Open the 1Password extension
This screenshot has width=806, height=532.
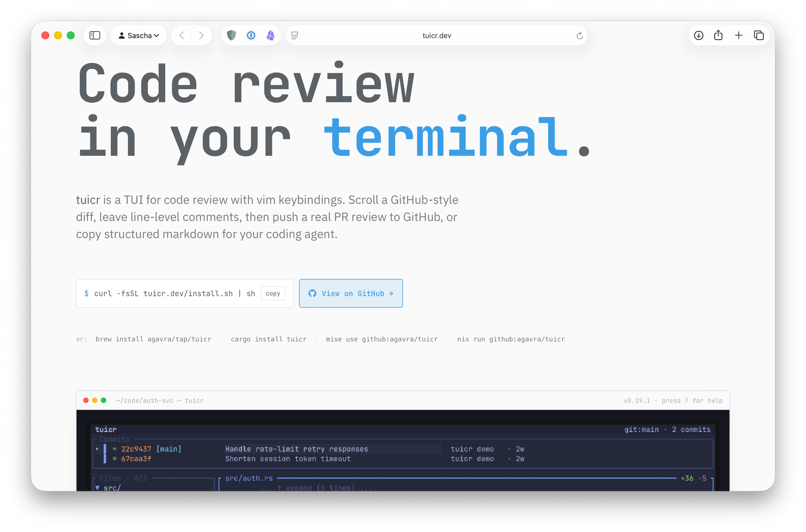point(251,35)
